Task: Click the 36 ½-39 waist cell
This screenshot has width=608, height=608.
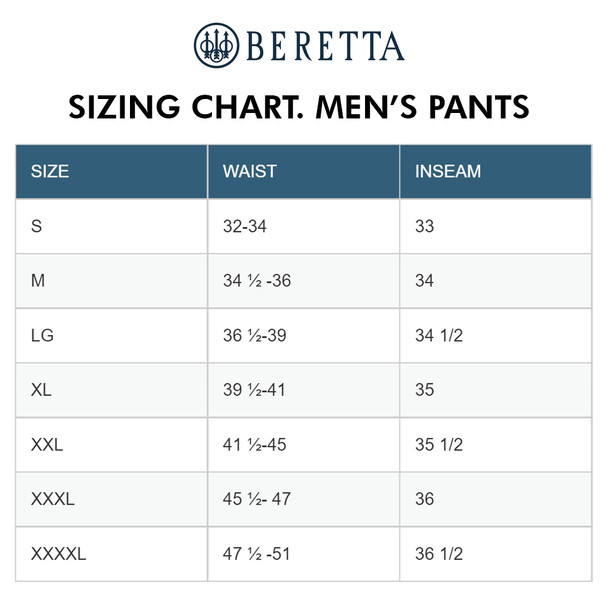Action: (254, 335)
